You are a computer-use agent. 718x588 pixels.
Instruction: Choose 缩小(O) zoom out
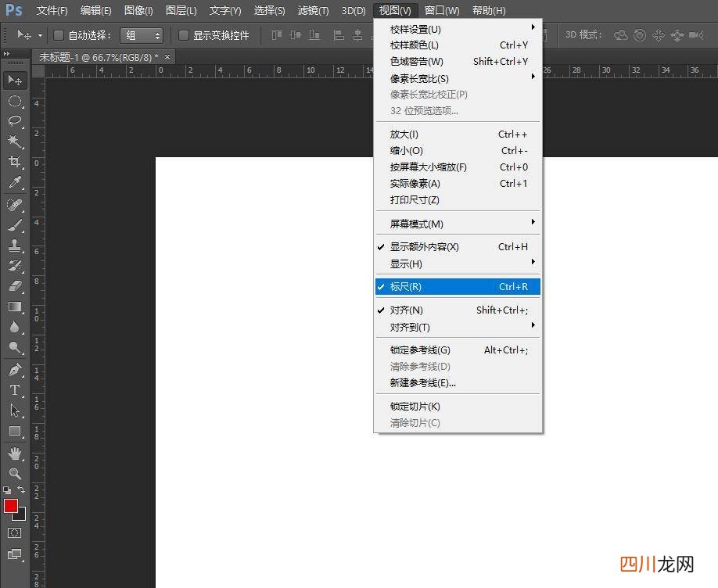point(458,151)
